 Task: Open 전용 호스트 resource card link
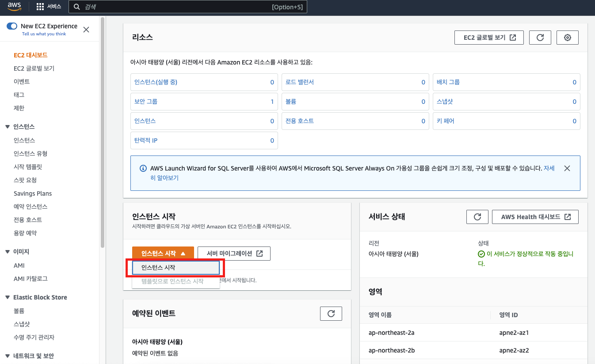point(300,121)
